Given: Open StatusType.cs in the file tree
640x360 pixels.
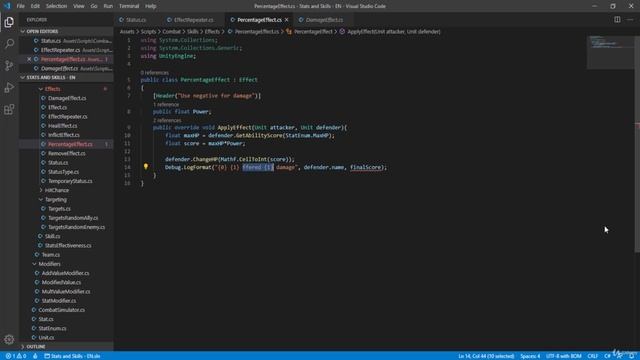Looking at the screenshot, I should pos(63,172).
